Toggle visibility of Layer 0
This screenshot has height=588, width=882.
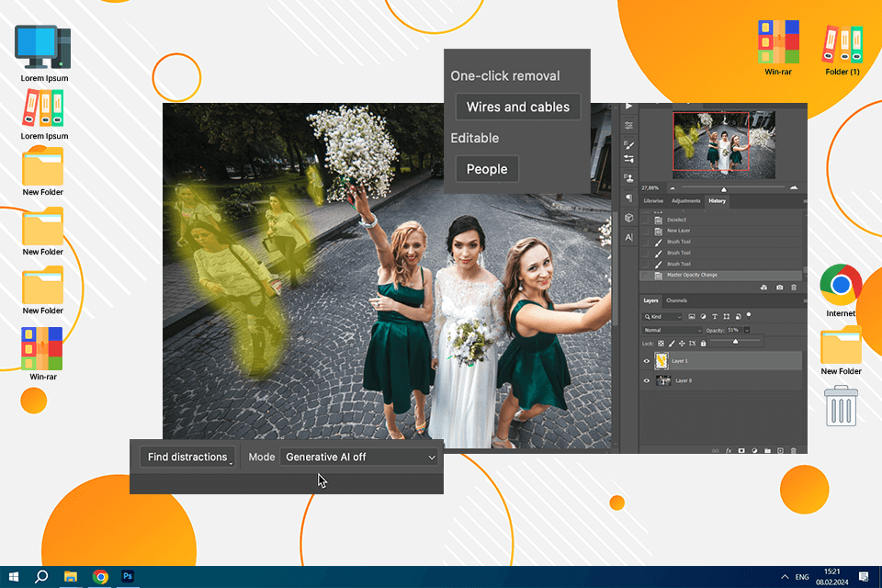click(x=646, y=380)
